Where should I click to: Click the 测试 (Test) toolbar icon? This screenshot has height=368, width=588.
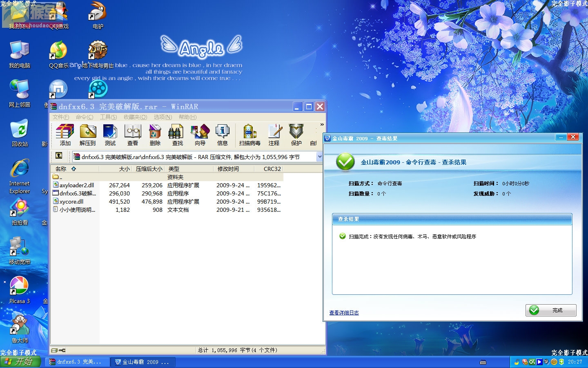(x=110, y=135)
